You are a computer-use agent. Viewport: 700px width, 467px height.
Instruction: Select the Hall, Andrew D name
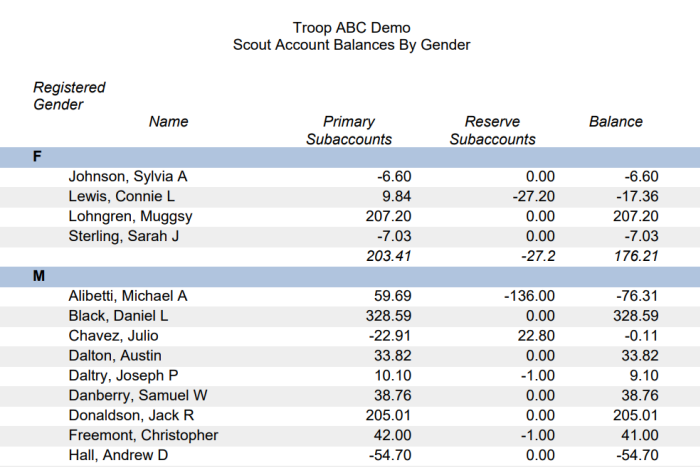(118, 455)
